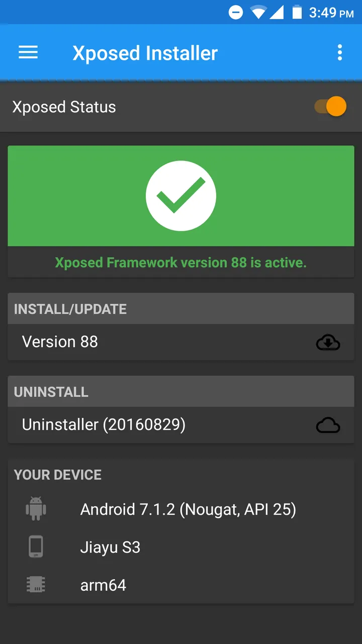Tap the processor chip icon
The height and width of the screenshot is (644, 362).
pos(36,585)
